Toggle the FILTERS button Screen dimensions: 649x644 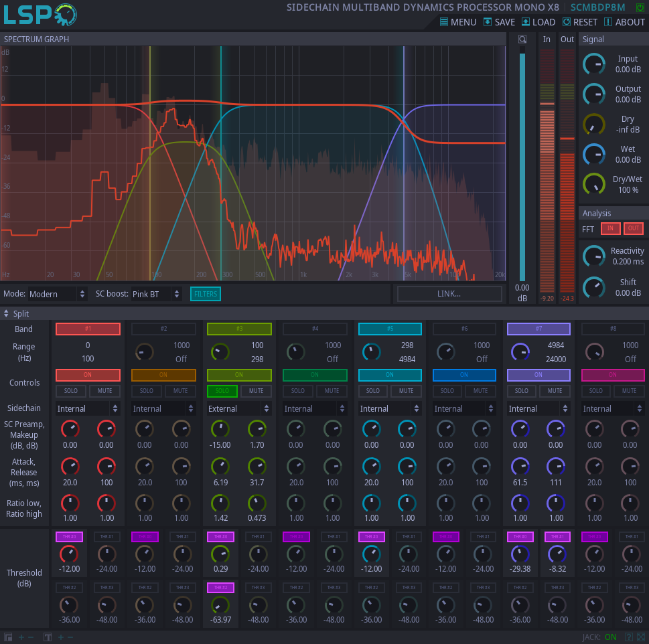pyautogui.click(x=206, y=294)
